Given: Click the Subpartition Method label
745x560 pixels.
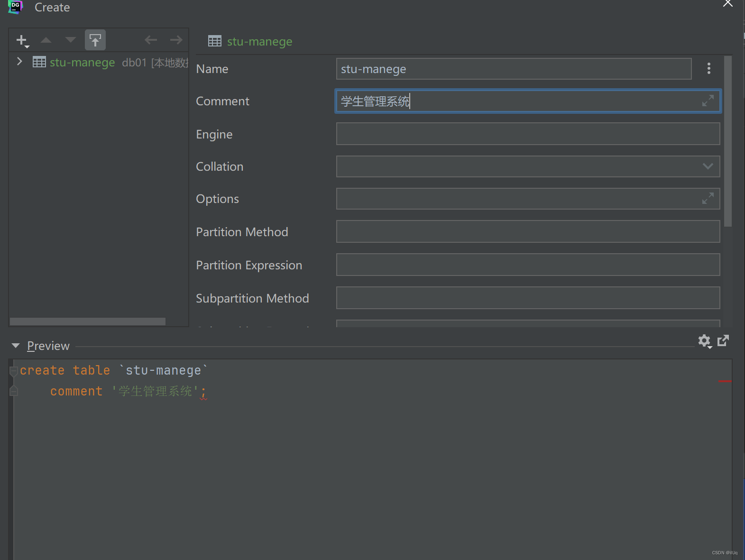Looking at the screenshot, I should click(x=252, y=298).
